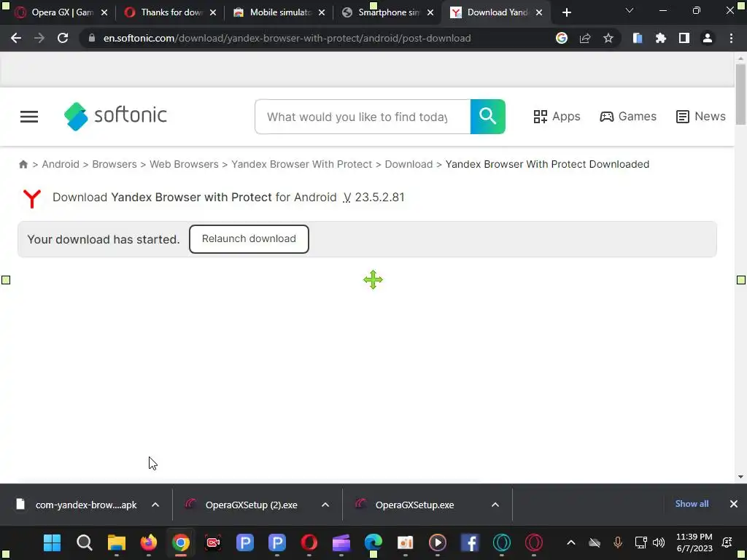Click the Relaunch download button
This screenshot has height=560, width=747.
point(249,239)
